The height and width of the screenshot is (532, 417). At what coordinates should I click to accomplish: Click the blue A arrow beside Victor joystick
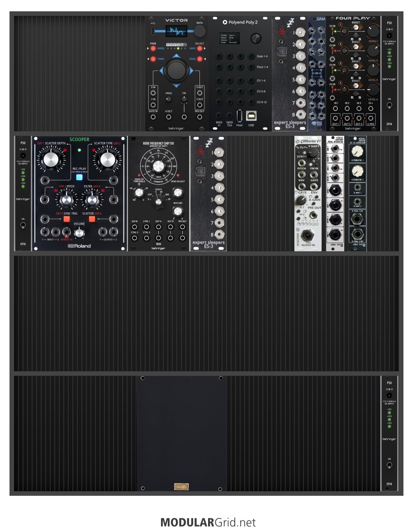coord(161,71)
